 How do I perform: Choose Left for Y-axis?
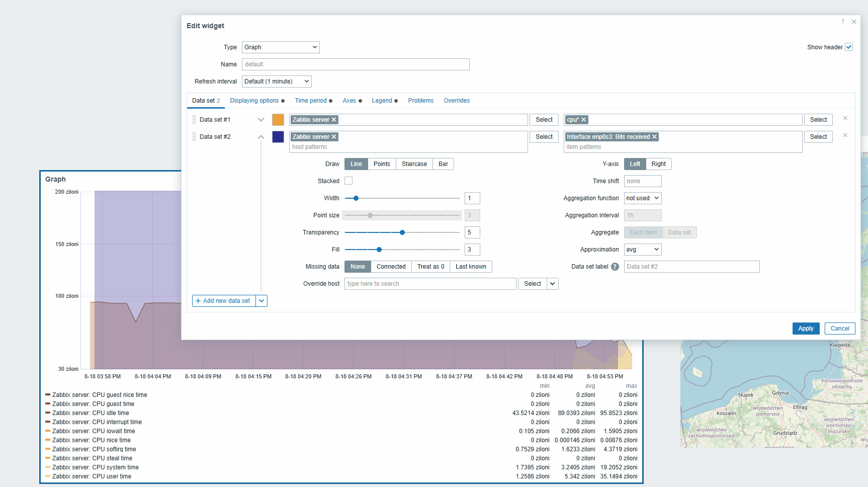(635, 164)
